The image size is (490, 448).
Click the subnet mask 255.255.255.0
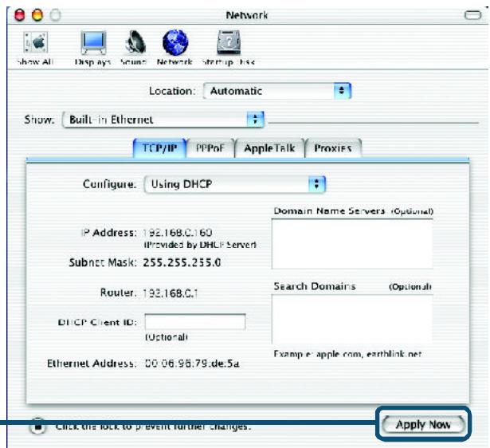pos(182,262)
